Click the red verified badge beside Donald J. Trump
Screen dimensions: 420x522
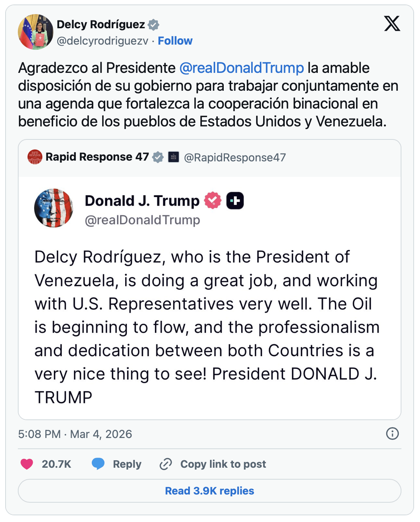coord(213,201)
